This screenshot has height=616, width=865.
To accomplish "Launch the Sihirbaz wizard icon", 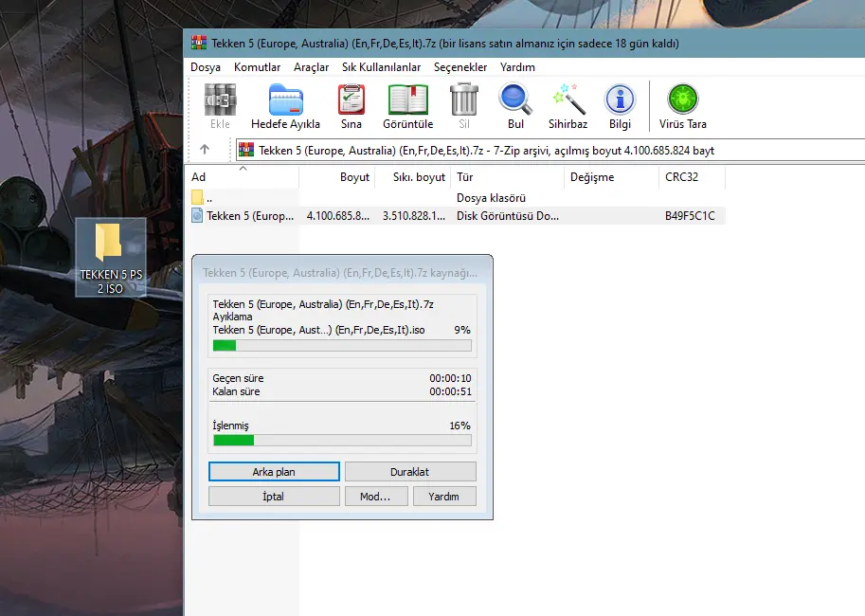I will pos(568,100).
